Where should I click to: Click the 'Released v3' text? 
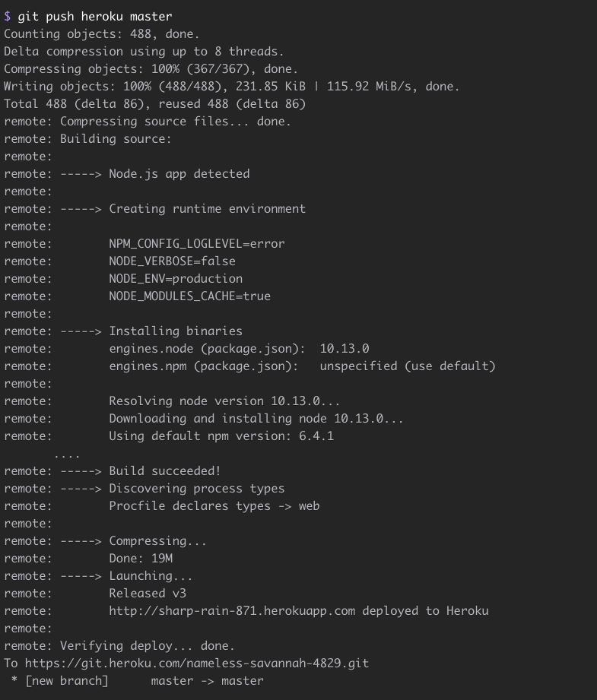point(147,594)
